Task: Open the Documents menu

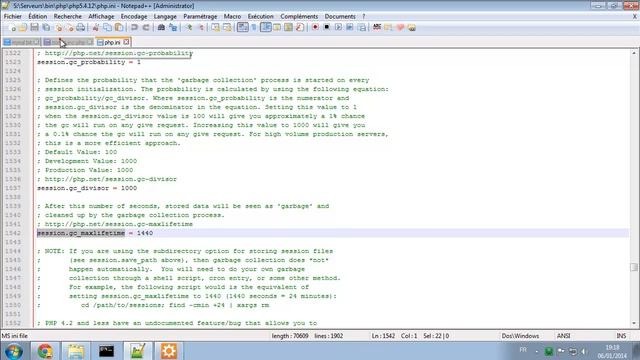Action: tap(340, 16)
